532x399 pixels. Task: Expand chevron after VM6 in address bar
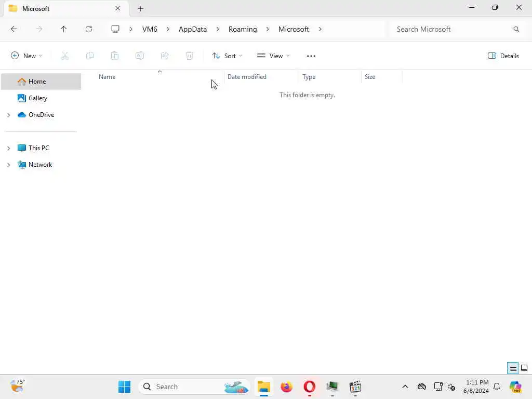168,29
